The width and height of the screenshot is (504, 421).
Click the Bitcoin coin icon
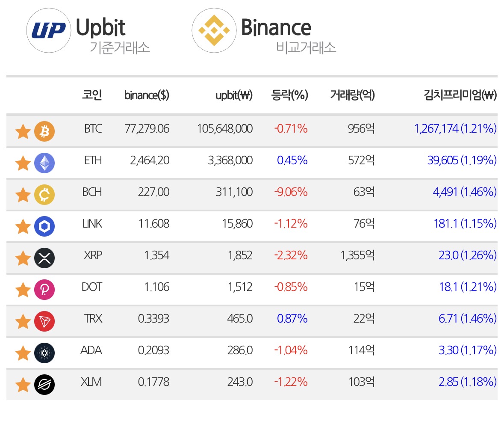pos(45,131)
